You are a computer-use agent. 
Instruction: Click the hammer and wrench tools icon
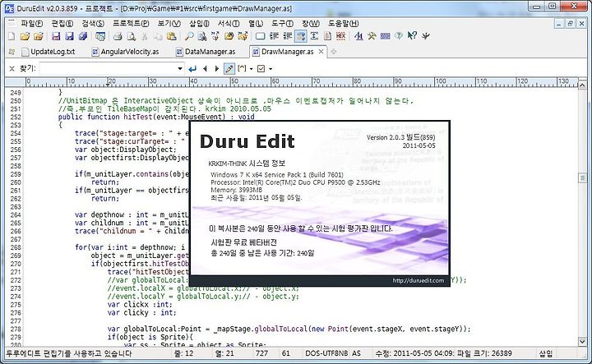point(372,36)
